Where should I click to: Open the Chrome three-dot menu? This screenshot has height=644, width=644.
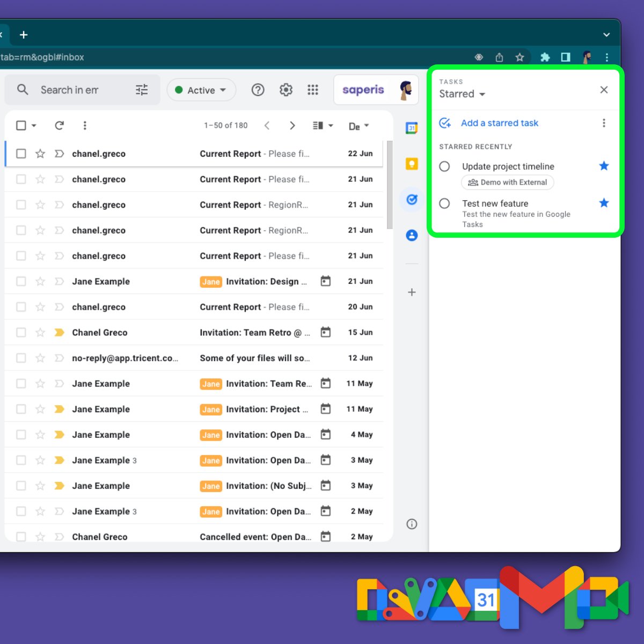pos(607,57)
